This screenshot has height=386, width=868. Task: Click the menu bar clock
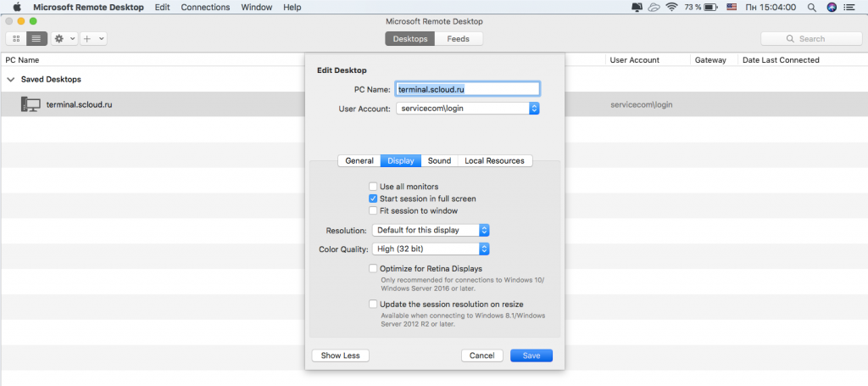coord(771,7)
